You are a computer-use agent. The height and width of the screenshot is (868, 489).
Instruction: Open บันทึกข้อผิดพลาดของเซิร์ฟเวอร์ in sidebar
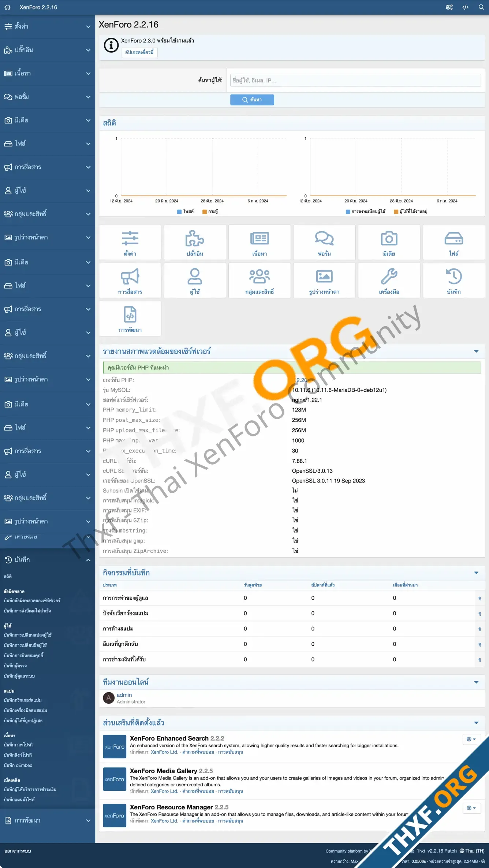point(32,600)
